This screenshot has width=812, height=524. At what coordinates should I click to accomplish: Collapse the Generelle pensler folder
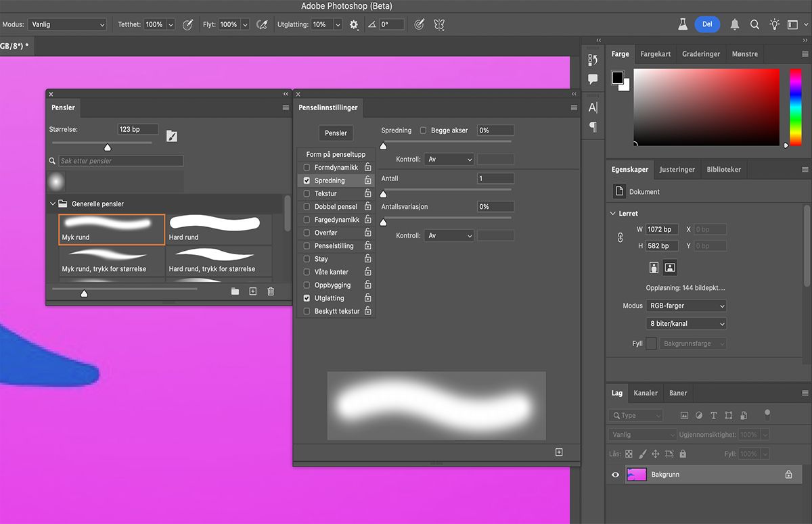[x=53, y=204]
